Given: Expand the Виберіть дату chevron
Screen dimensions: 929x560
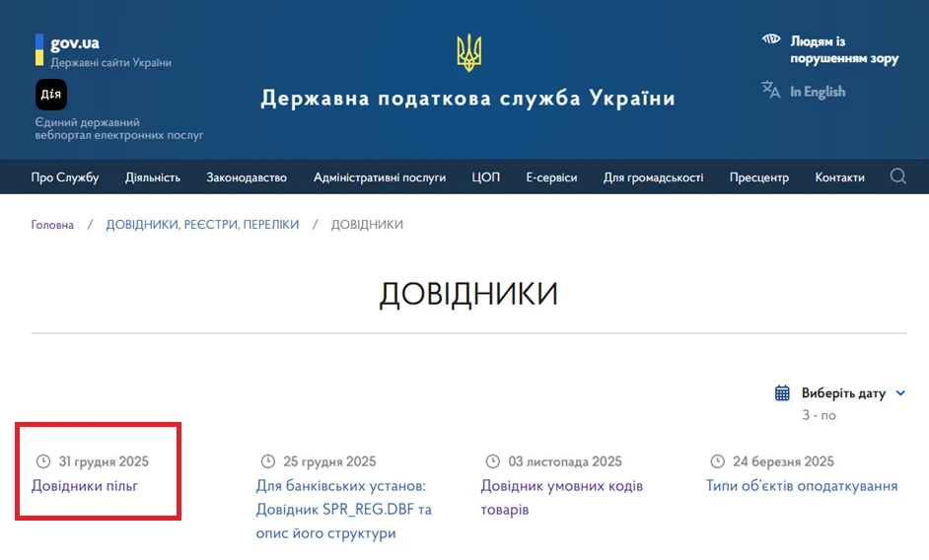Looking at the screenshot, I should tap(900, 393).
